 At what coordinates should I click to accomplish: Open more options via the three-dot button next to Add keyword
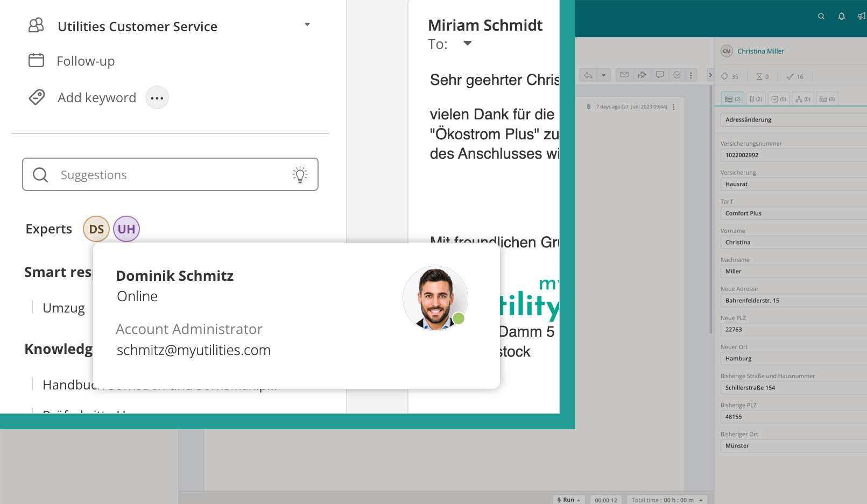pos(157,97)
